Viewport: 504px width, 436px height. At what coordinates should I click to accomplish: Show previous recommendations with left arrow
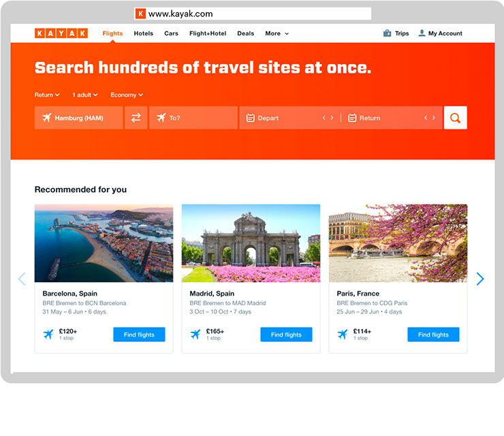[x=22, y=279]
